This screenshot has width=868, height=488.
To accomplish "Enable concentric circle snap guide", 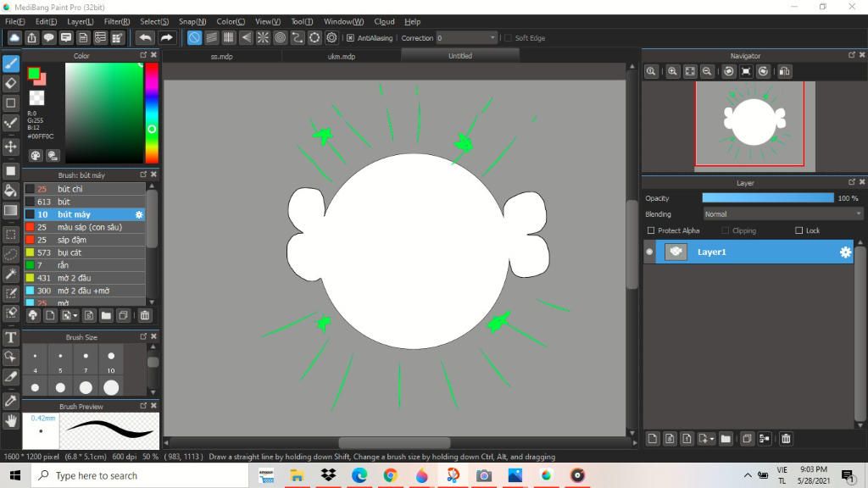I will 280,37.
